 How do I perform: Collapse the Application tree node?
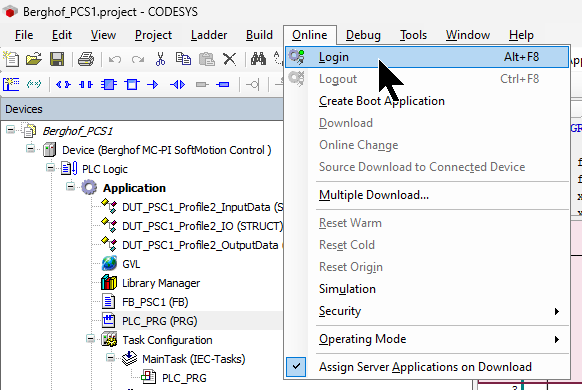tap(71, 186)
